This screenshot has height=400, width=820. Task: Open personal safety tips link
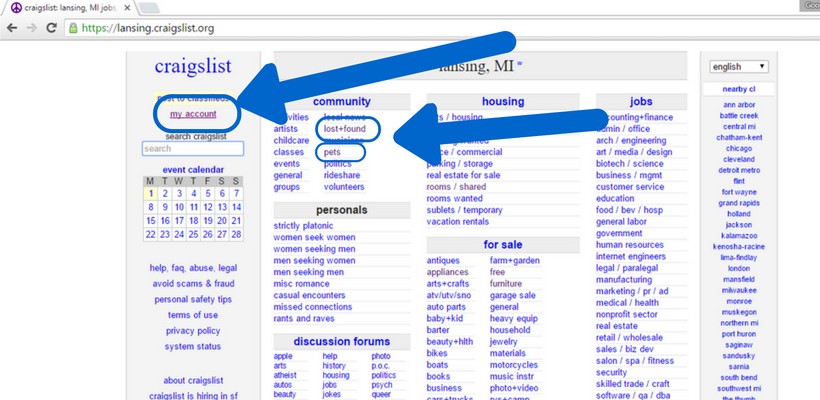coord(193,299)
